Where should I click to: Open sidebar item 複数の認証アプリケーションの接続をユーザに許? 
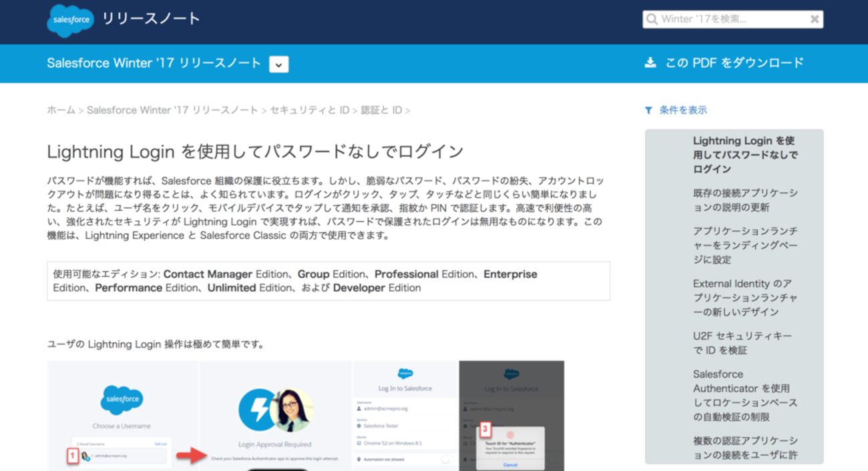[x=745, y=448]
